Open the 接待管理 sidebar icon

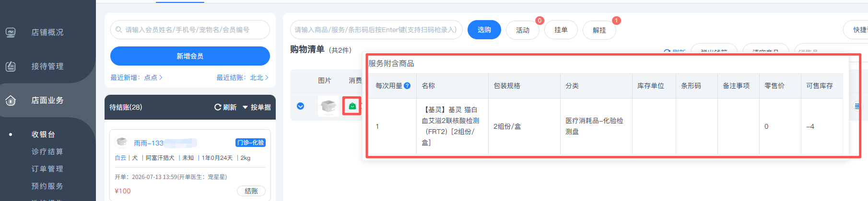point(11,67)
